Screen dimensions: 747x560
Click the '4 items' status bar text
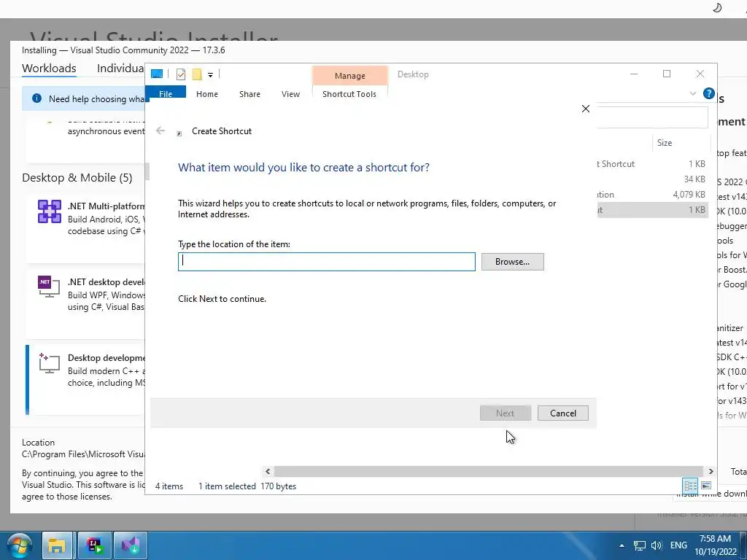169,486
